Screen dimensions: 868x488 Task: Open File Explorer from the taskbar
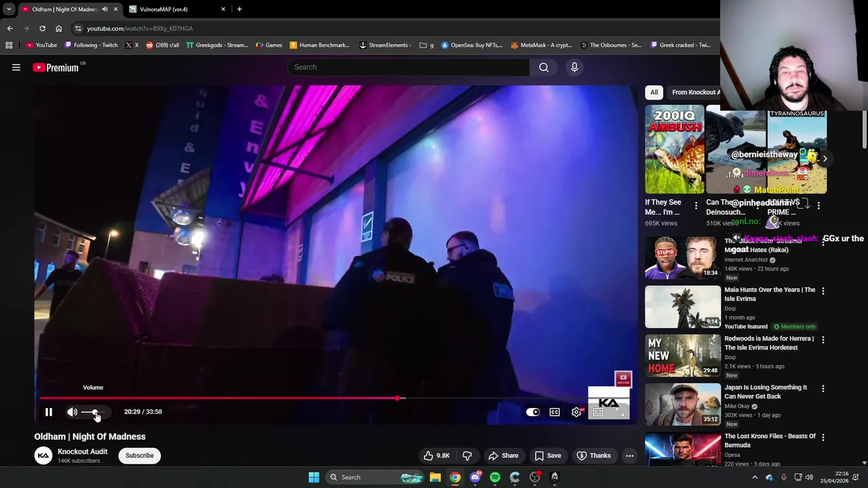[x=435, y=477]
